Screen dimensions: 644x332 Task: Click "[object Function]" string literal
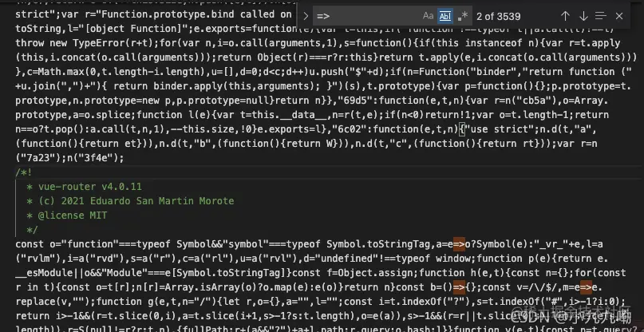coord(133,29)
